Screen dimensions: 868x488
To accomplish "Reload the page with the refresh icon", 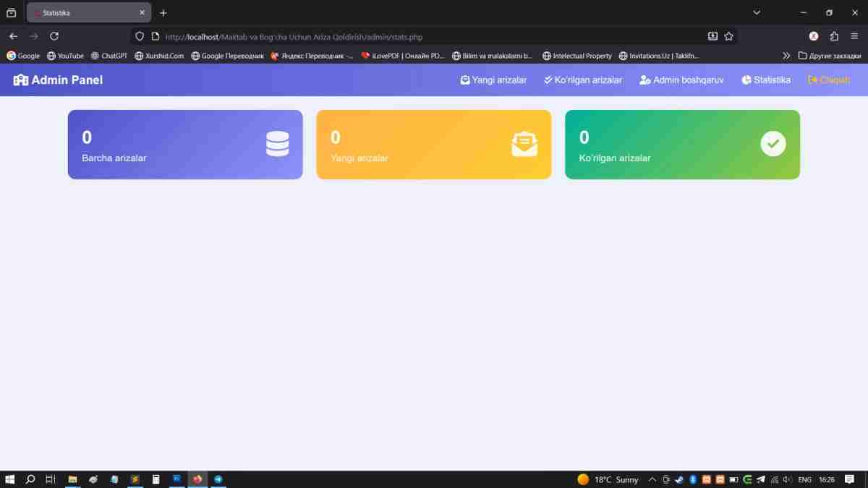I will tap(54, 35).
